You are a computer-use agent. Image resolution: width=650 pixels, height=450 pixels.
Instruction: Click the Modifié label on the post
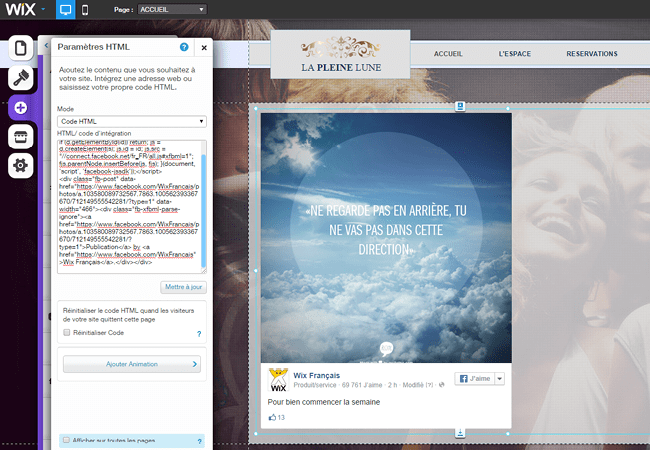pos(413,385)
